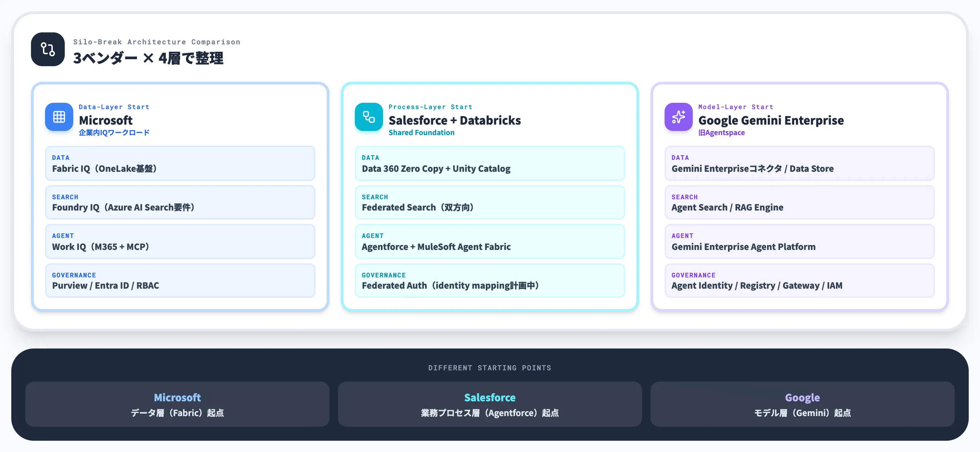Click the Google Gemini sparkle icon
Viewport: 980px width, 452px height.
pyautogui.click(x=678, y=117)
